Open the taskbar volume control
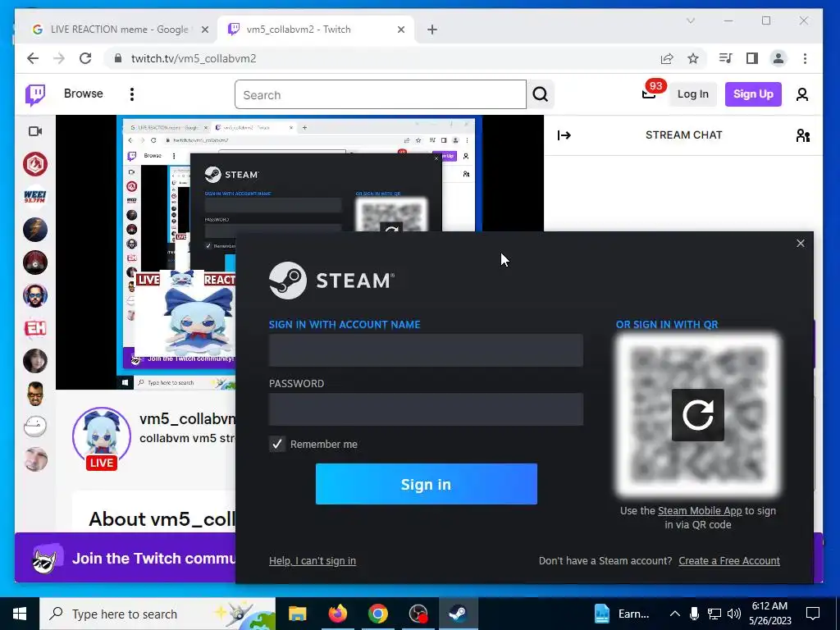 (x=734, y=614)
